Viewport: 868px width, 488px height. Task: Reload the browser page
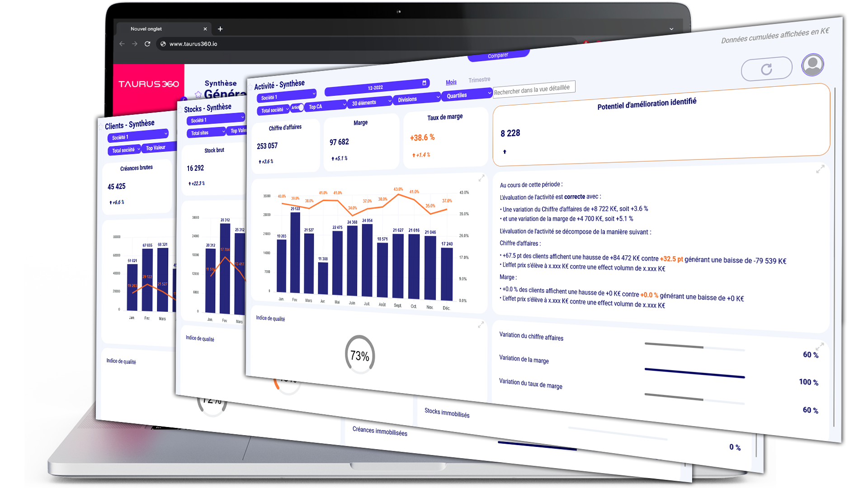point(147,44)
